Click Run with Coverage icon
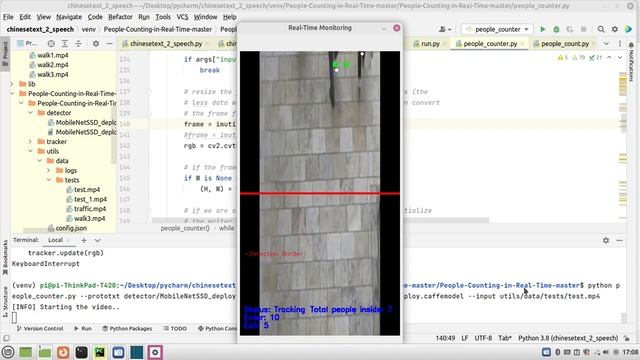 570,29
